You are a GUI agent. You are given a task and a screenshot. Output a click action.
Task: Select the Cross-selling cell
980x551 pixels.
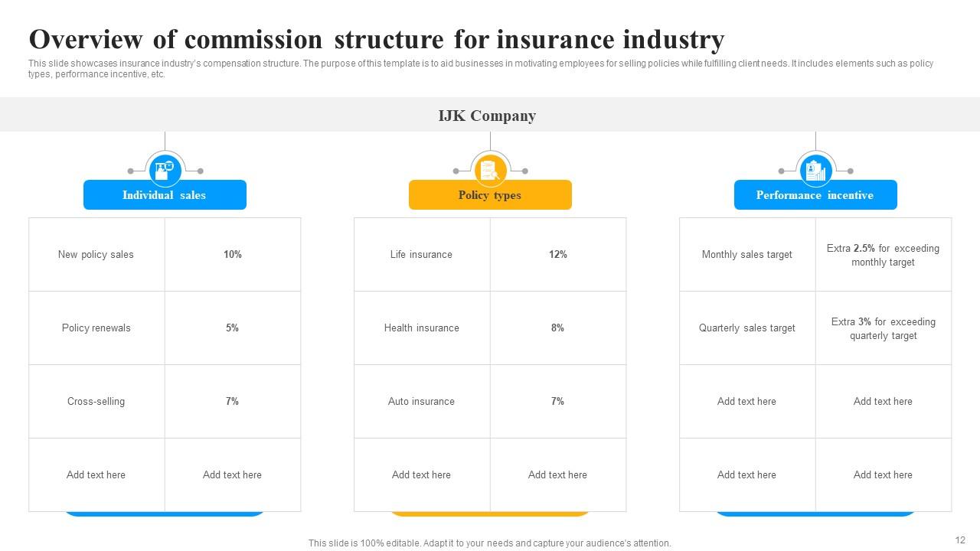point(96,402)
